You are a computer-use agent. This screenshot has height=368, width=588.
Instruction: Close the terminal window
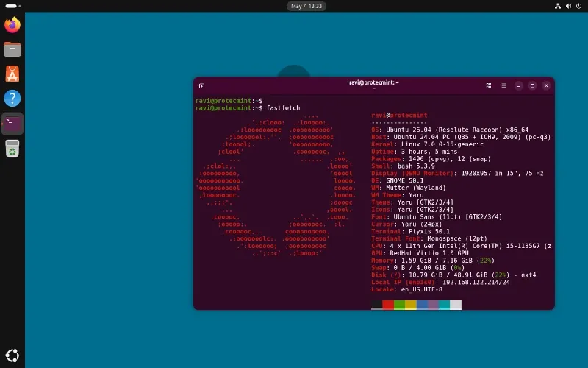(546, 85)
